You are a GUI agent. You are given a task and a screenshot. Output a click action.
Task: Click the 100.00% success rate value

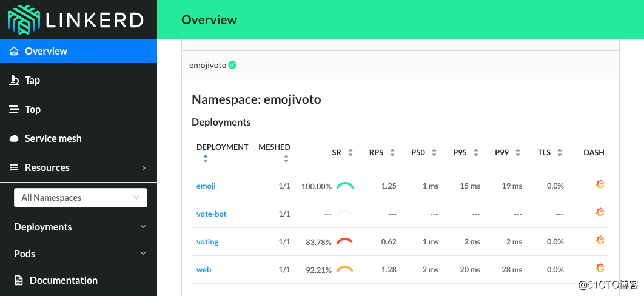click(x=317, y=186)
